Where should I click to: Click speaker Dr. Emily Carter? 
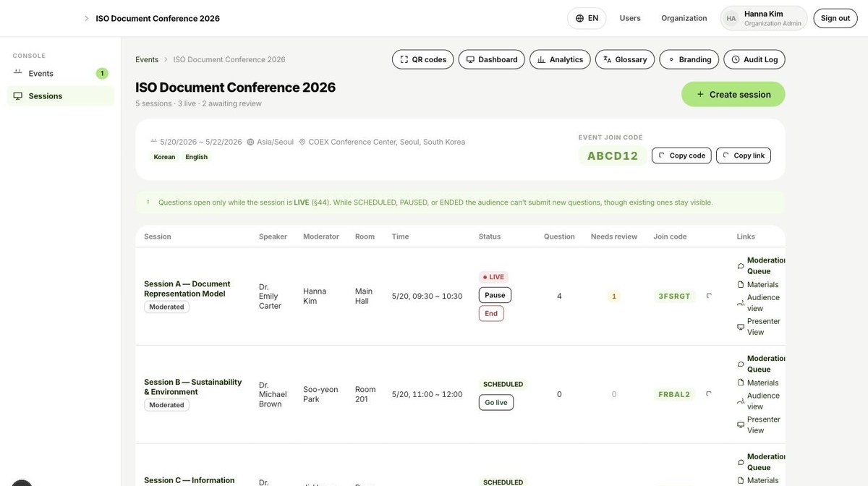(x=268, y=297)
